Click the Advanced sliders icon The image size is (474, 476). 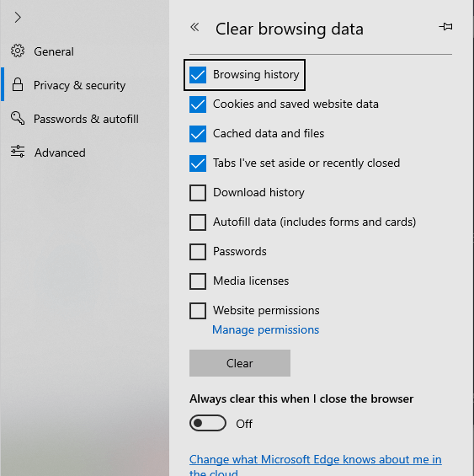(x=18, y=152)
